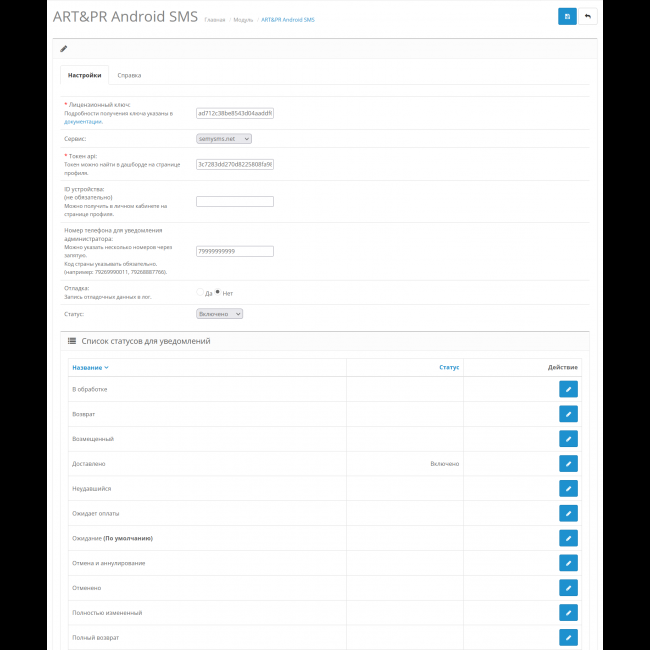Click edit pencil for 'Полный возврат'
The image size is (650, 650).
click(x=568, y=637)
